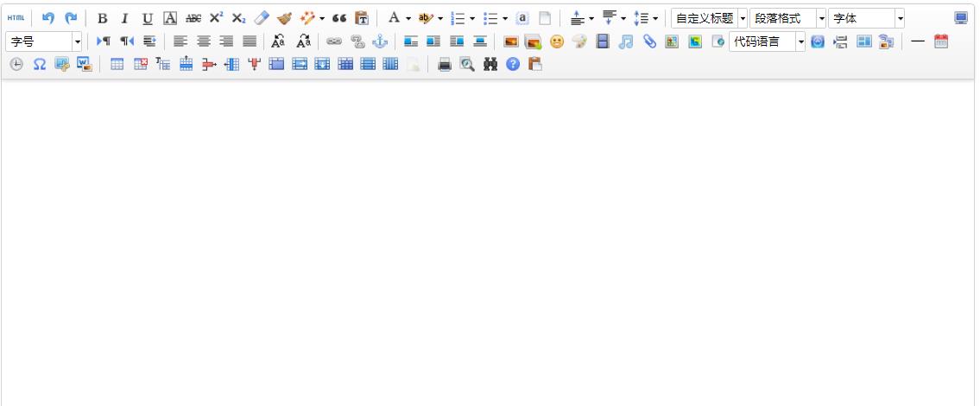This screenshot has height=406, width=980.
Task: Open the emoticon picker
Action: 557,41
